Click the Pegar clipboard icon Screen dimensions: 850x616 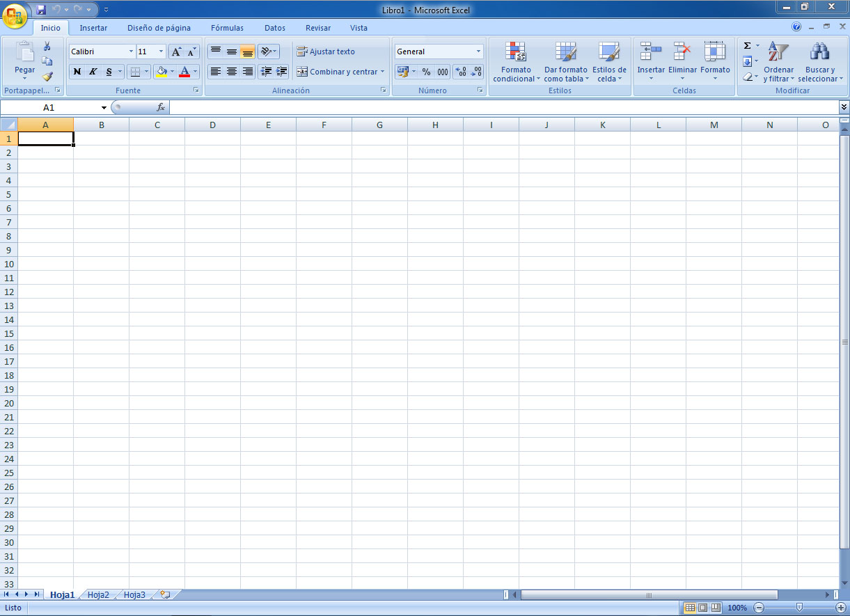pyautogui.click(x=25, y=52)
